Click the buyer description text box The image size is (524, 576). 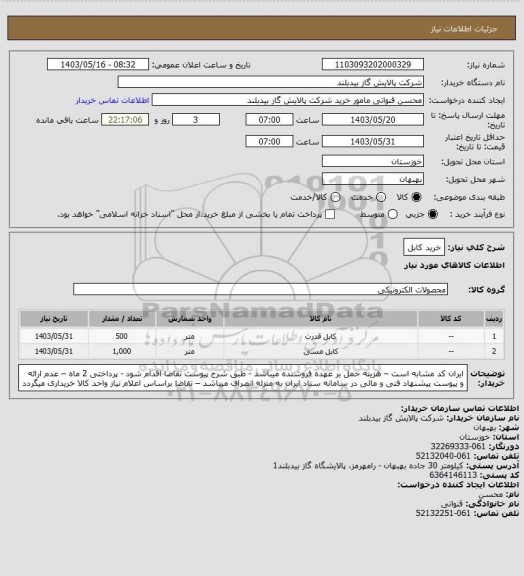(243, 378)
